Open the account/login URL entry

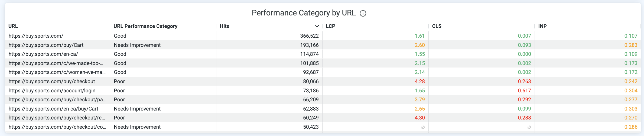pyautogui.click(x=52, y=90)
